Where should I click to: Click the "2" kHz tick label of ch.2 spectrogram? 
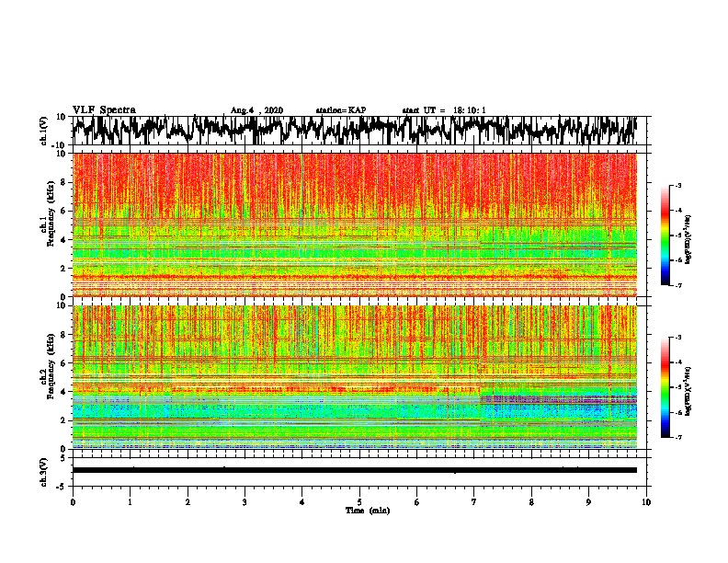64,420
